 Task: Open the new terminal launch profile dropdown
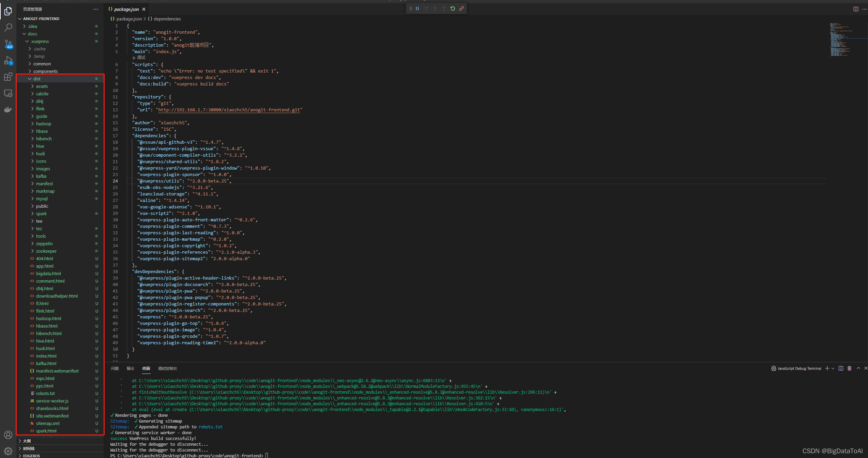click(833, 368)
